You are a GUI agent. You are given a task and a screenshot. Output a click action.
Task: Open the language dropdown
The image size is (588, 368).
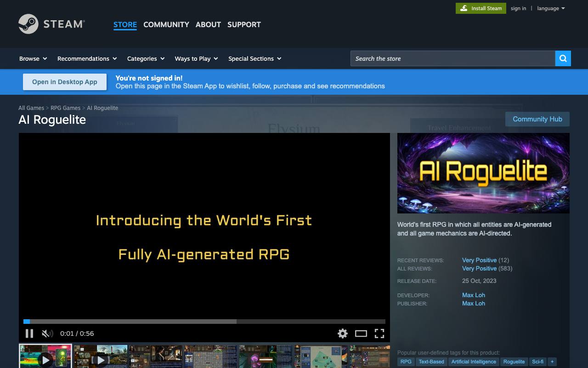(x=551, y=8)
